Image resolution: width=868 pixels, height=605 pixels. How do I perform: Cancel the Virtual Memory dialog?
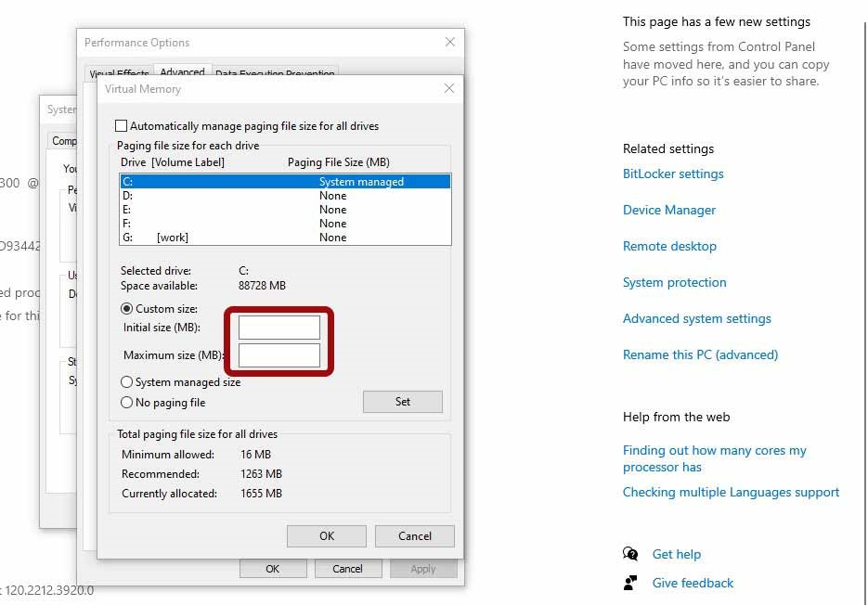click(414, 535)
